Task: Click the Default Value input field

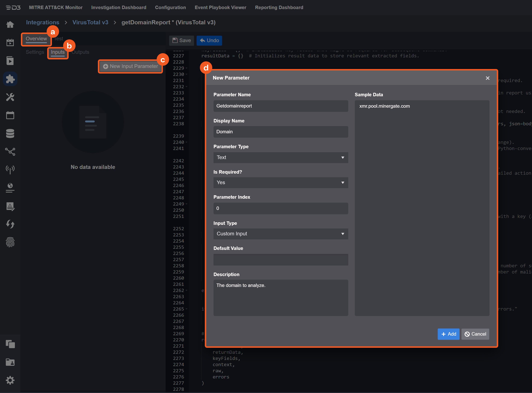Action: click(x=280, y=260)
